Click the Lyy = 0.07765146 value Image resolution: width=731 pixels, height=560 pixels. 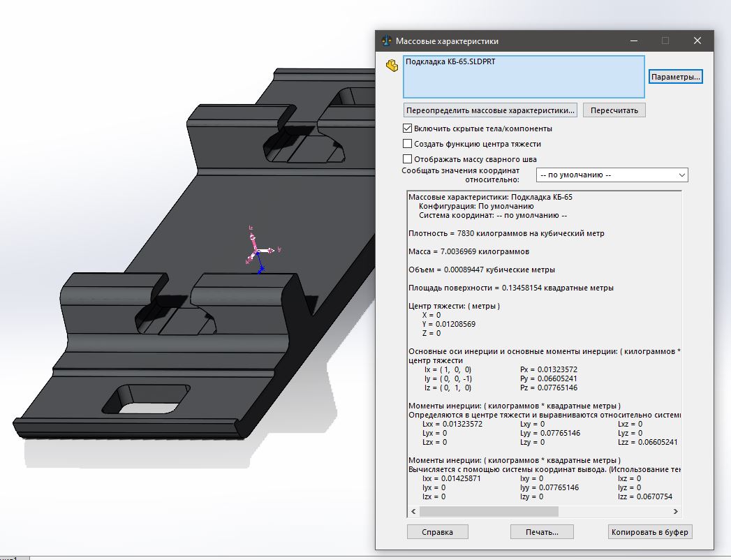[550, 433]
